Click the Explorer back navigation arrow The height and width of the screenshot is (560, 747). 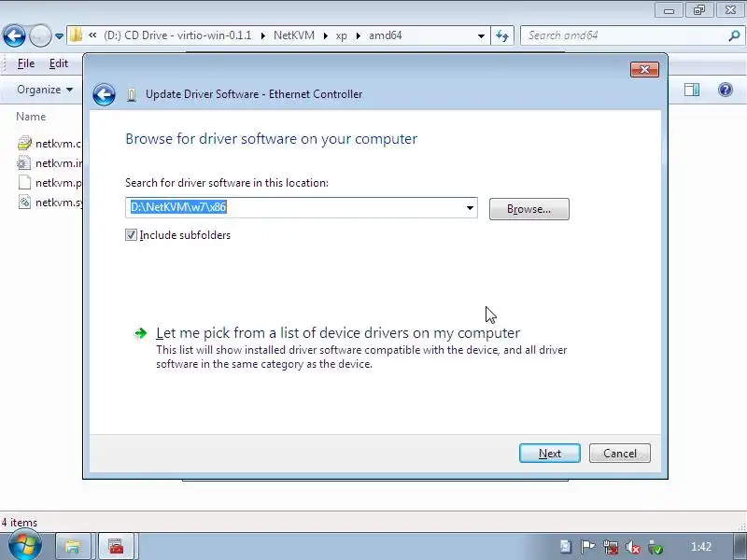[x=14, y=35]
